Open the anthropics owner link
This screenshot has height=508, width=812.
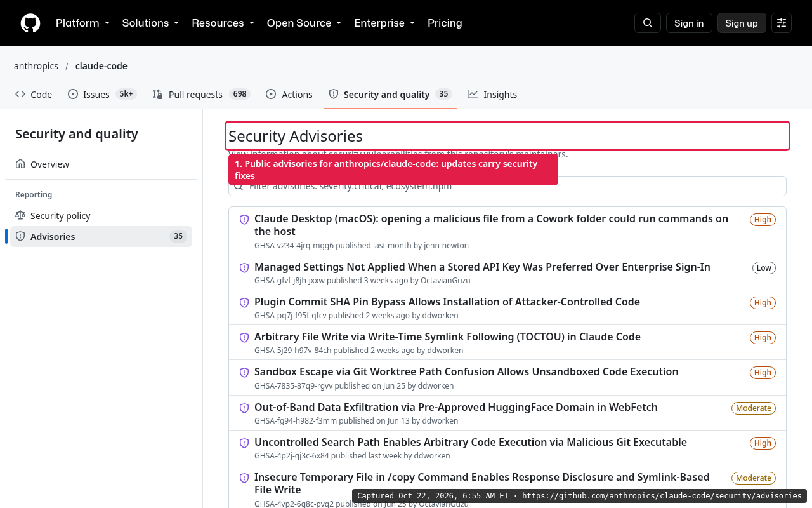point(36,66)
